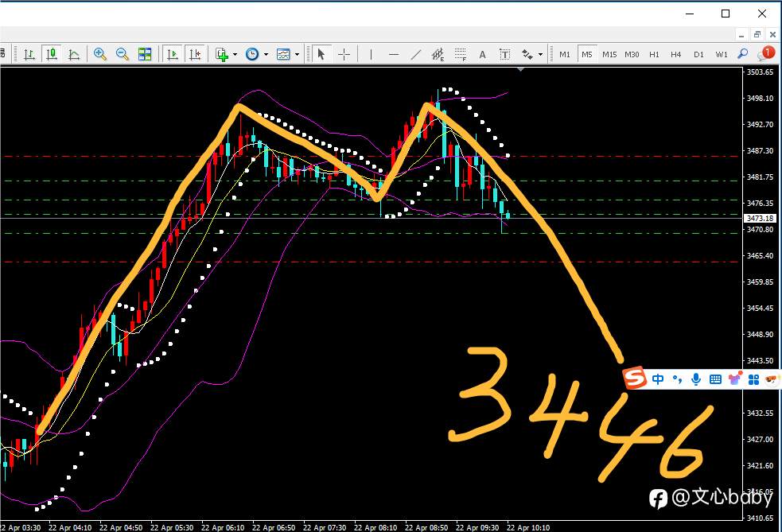The height and width of the screenshot is (532, 782).
Task: Zoom in on the chart
Action: tap(100, 54)
